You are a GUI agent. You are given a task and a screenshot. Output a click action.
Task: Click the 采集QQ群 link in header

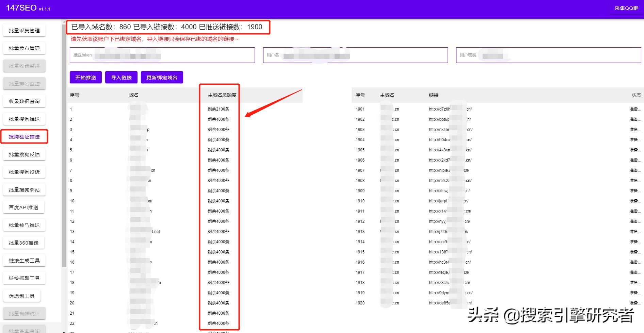tap(626, 8)
